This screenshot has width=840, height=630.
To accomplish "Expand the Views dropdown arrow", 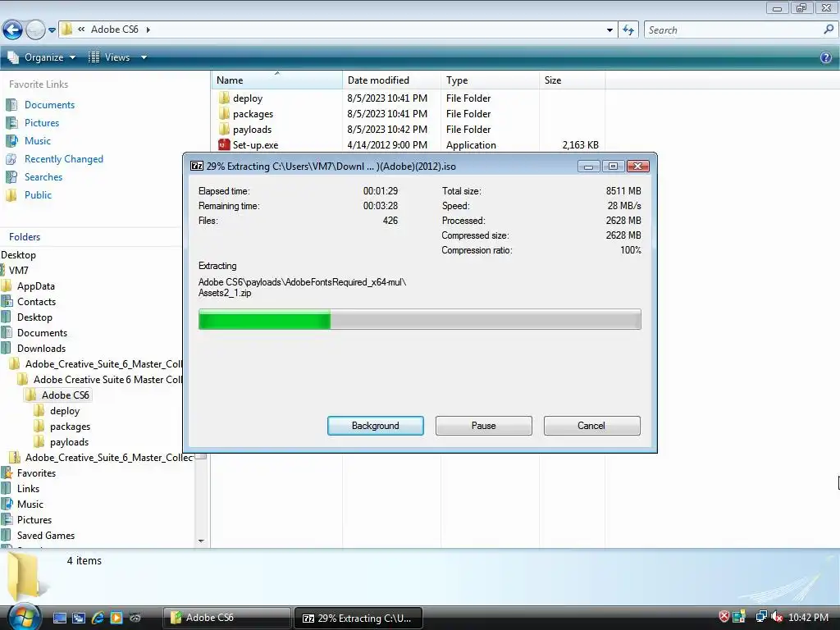I will pos(144,57).
